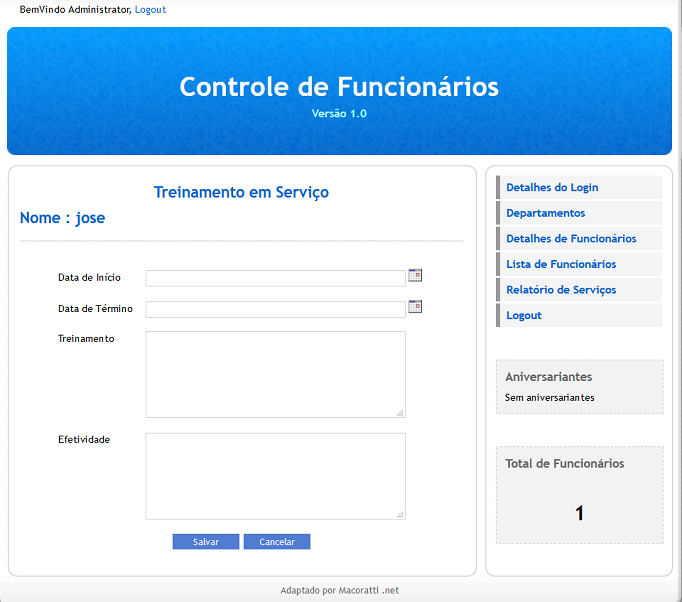The width and height of the screenshot is (682, 602).
Task: Open Detalhes de Funcionários menu item
Action: [579, 238]
